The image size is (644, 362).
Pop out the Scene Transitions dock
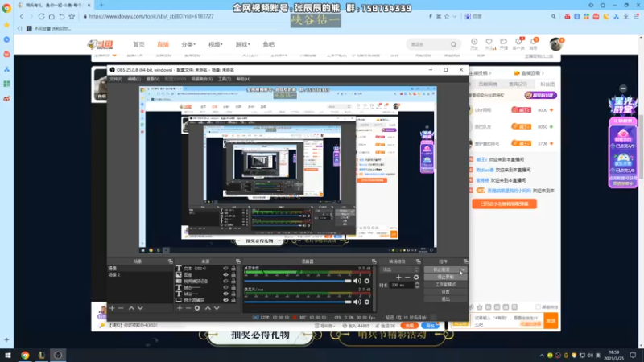coord(418,261)
